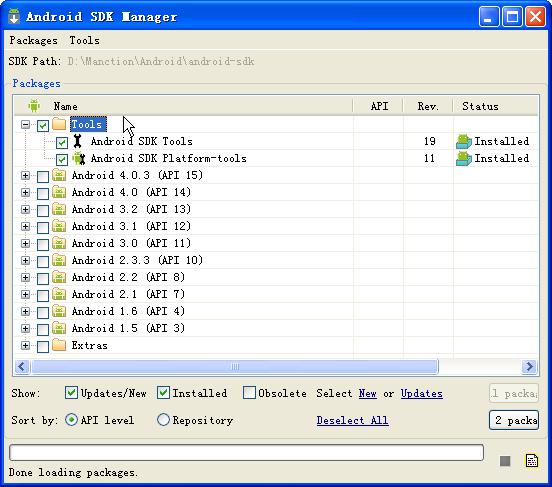Open the Tools menu in the menu bar

84,40
